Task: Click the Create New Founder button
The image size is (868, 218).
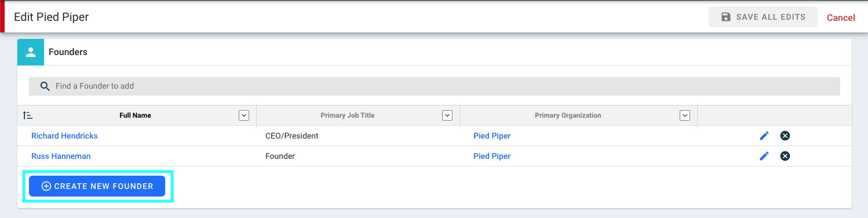Action: click(97, 186)
